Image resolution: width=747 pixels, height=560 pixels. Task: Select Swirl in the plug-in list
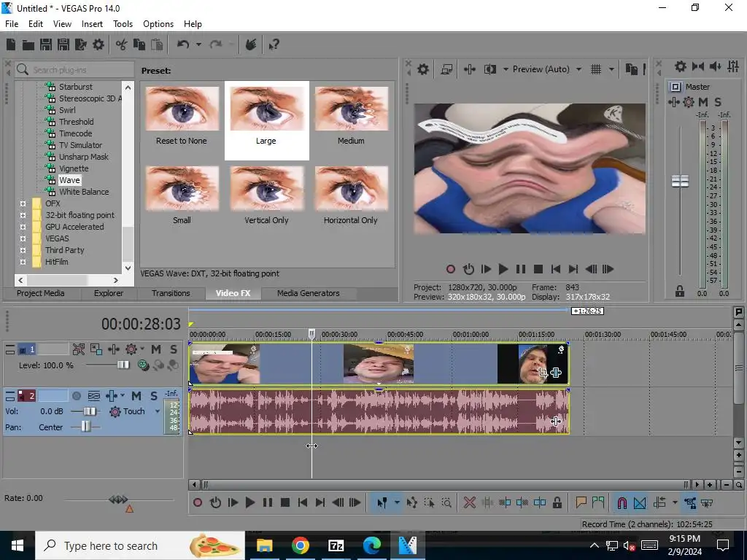(67, 110)
